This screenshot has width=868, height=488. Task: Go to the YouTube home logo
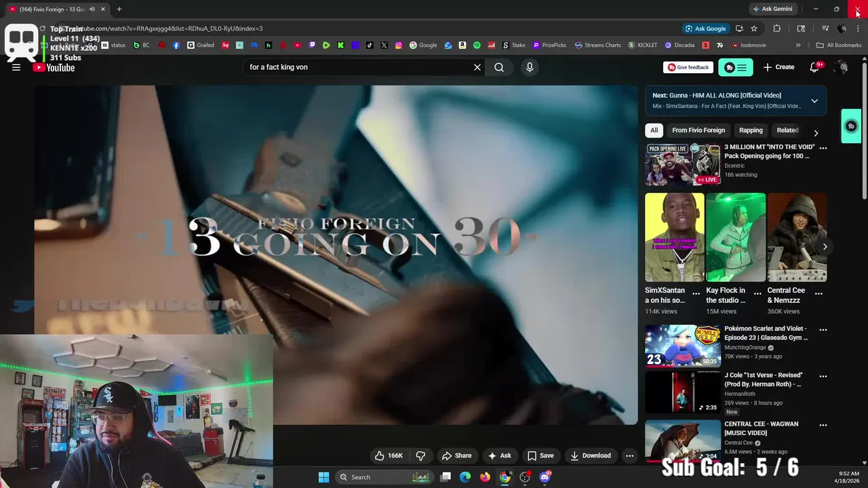(54, 67)
